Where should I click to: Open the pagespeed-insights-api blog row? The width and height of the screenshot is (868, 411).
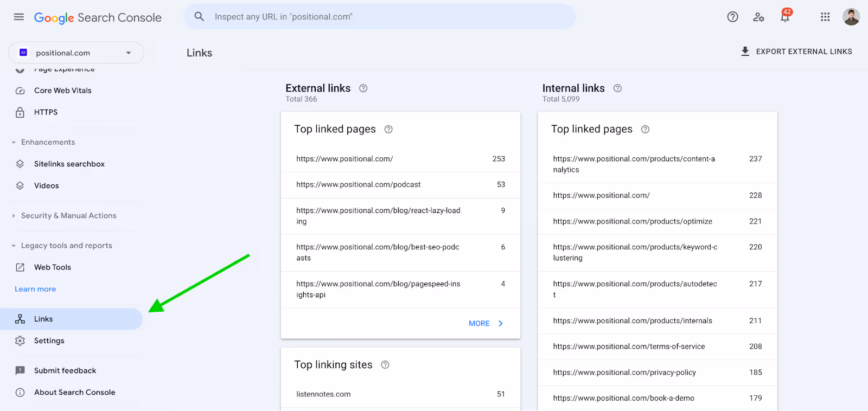click(400, 290)
